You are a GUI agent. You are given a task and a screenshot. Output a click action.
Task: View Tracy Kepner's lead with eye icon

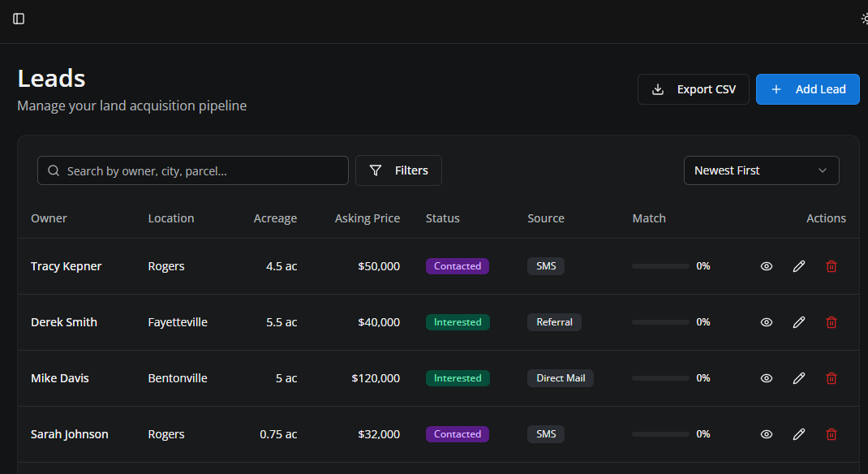click(766, 265)
